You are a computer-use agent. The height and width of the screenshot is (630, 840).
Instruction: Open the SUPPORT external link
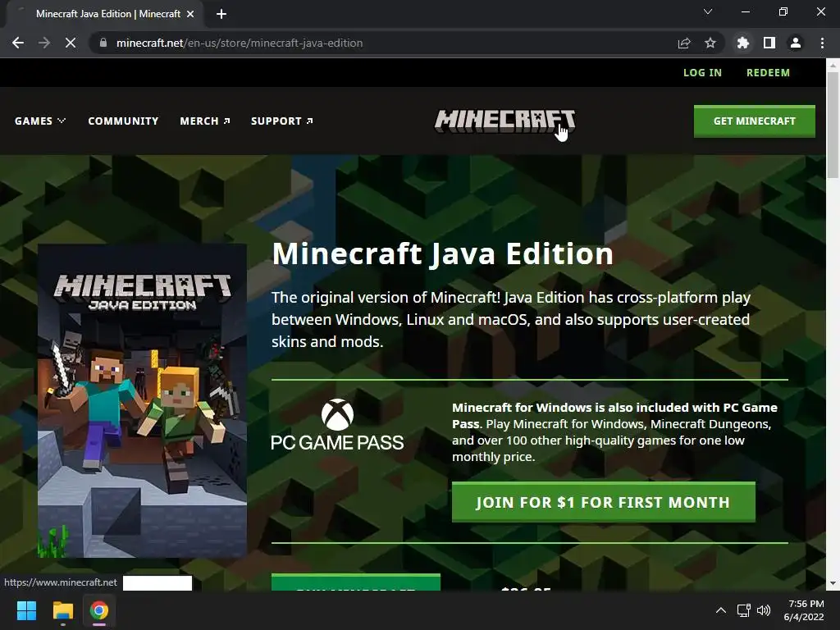pos(282,121)
